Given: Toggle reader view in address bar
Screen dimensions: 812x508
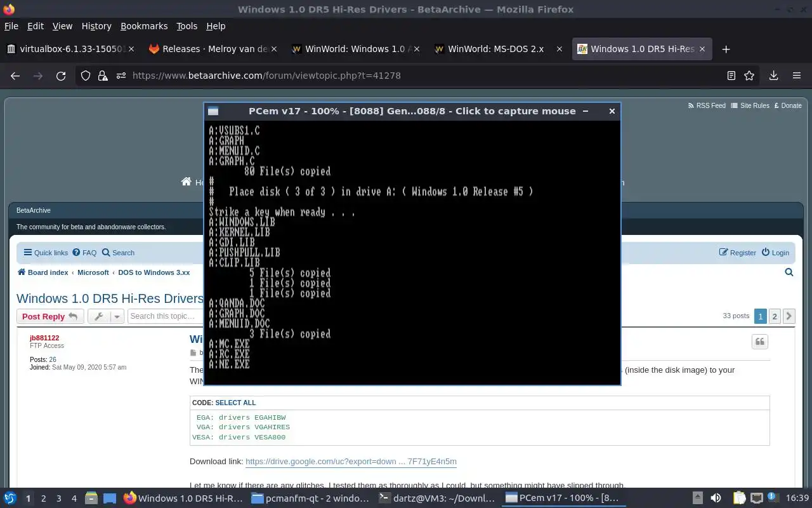Looking at the screenshot, I should point(731,76).
